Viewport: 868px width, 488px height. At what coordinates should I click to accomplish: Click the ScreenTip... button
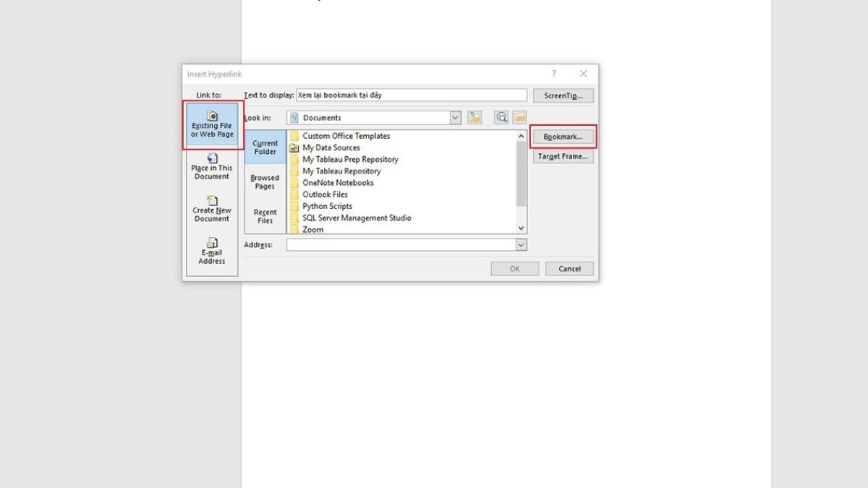[x=563, y=95]
